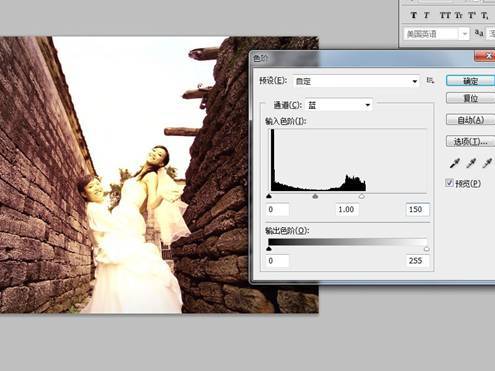
Task: Confirm with the 确定 button
Action: 470,81
